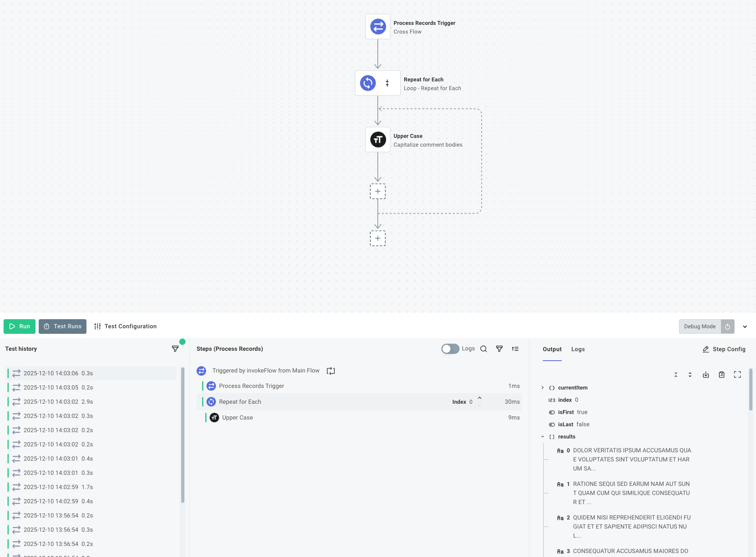Enable the Logs toggle in Steps panel
This screenshot has height=557, width=756.
[x=450, y=349]
